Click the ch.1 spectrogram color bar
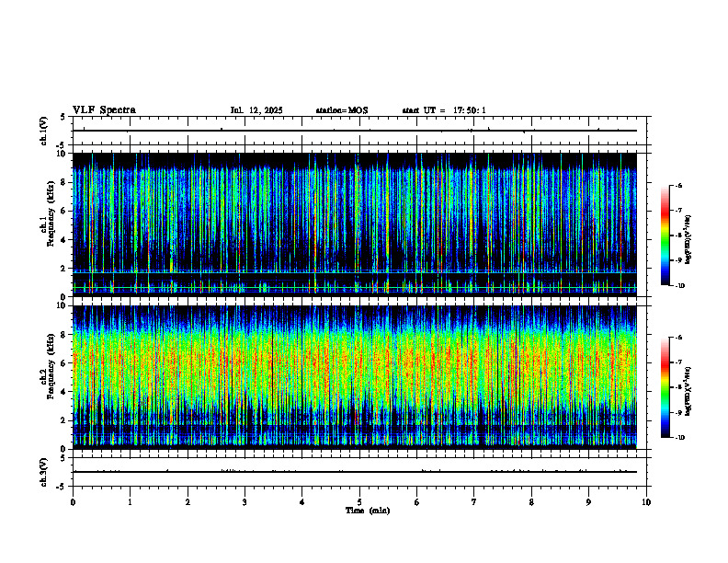The width and height of the screenshot is (728, 563). pyautogui.click(x=665, y=236)
